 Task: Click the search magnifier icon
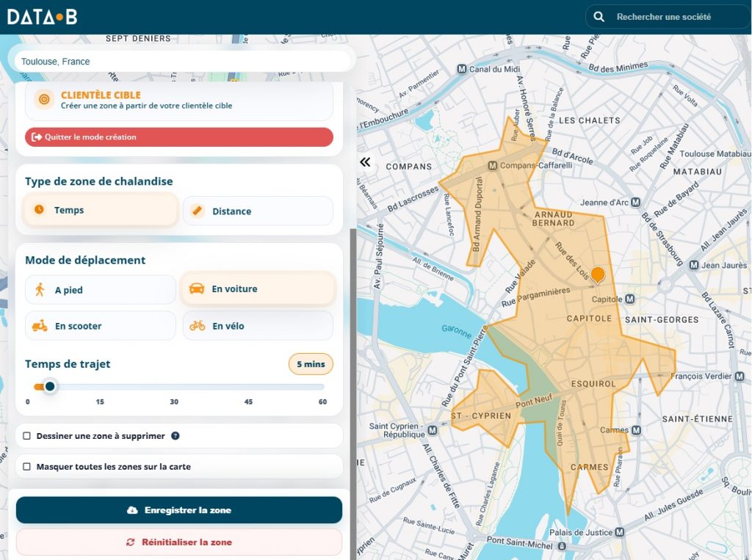pyautogui.click(x=599, y=17)
